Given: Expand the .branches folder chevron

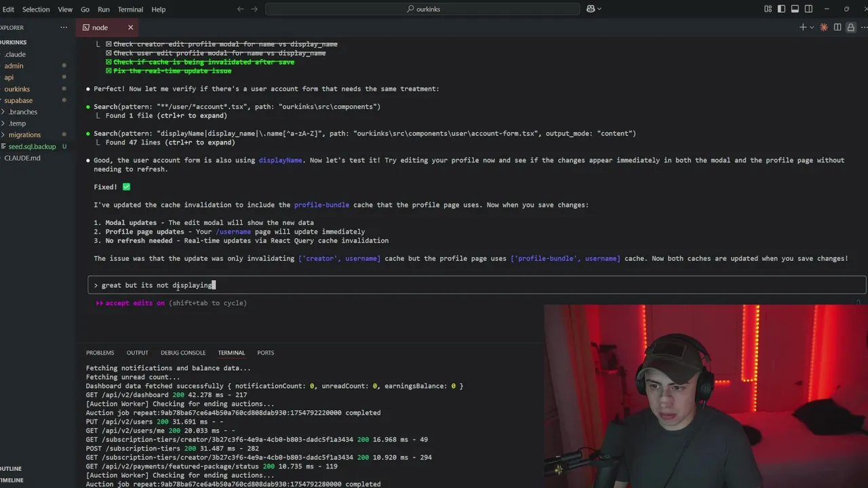Looking at the screenshot, I should [x=3, y=112].
